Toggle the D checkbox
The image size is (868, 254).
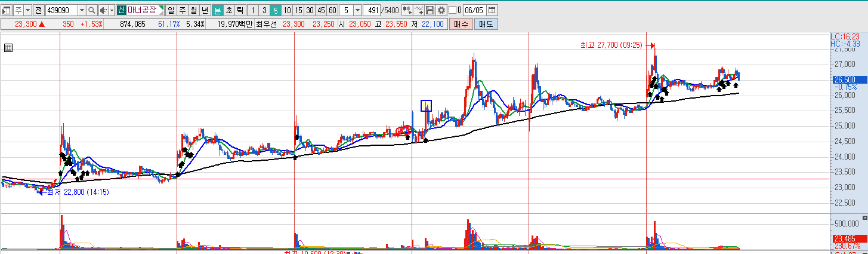point(452,10)
